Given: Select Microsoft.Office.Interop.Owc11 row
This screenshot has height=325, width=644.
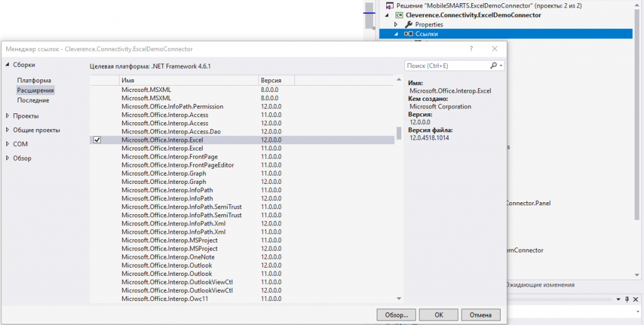Looking at the screenshot, I should pyautogui.click(x=242, y=299).
